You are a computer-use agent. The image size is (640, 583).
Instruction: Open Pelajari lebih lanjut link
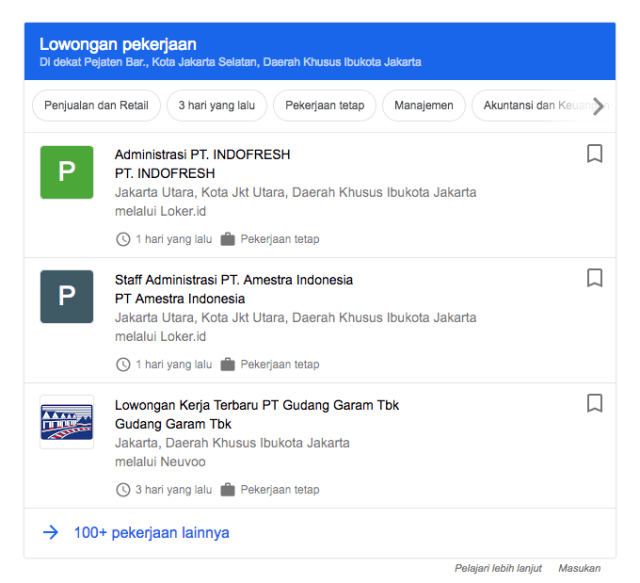(498, 568)
